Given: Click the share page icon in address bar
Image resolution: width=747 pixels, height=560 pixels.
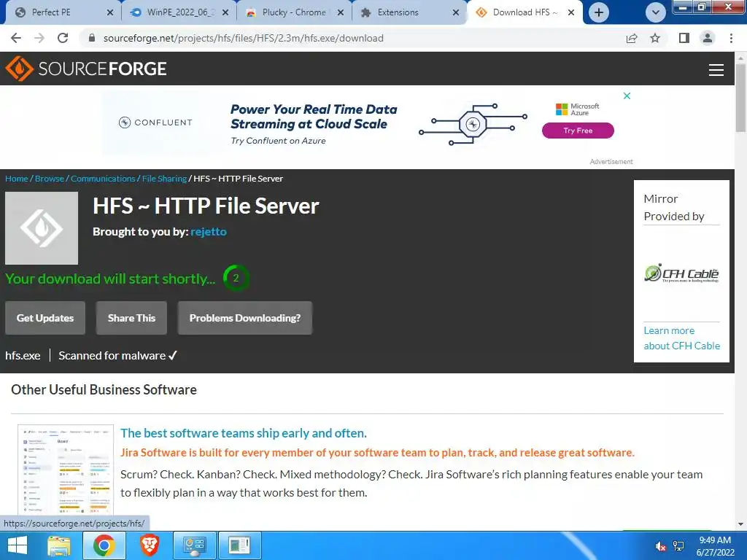Looking at the screenshot, I should click(x=632, y=38).
